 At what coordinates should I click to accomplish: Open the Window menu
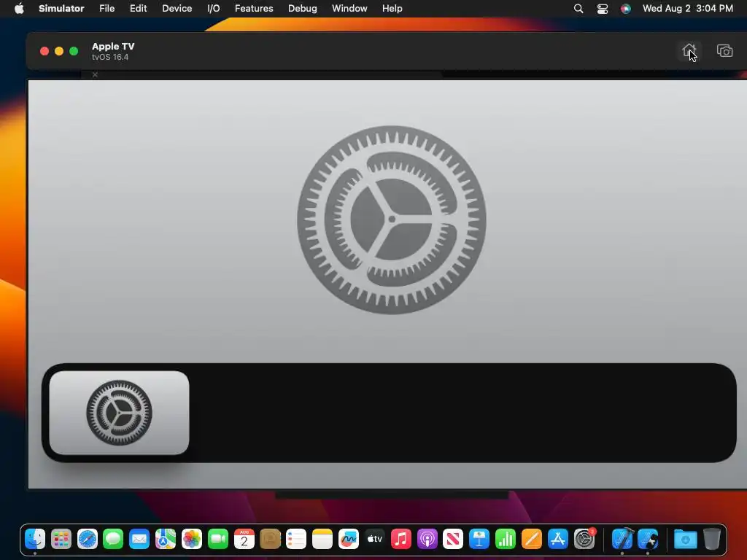(x=349, y=8)
